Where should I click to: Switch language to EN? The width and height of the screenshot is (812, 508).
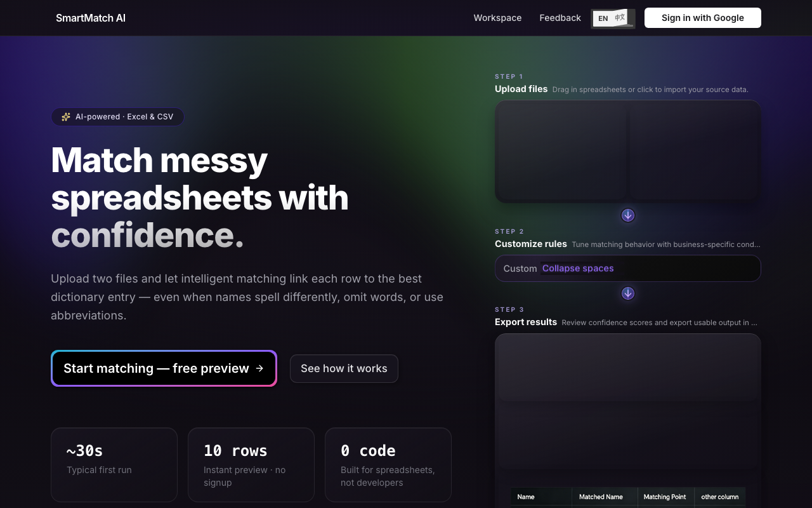tap(603, 18)
